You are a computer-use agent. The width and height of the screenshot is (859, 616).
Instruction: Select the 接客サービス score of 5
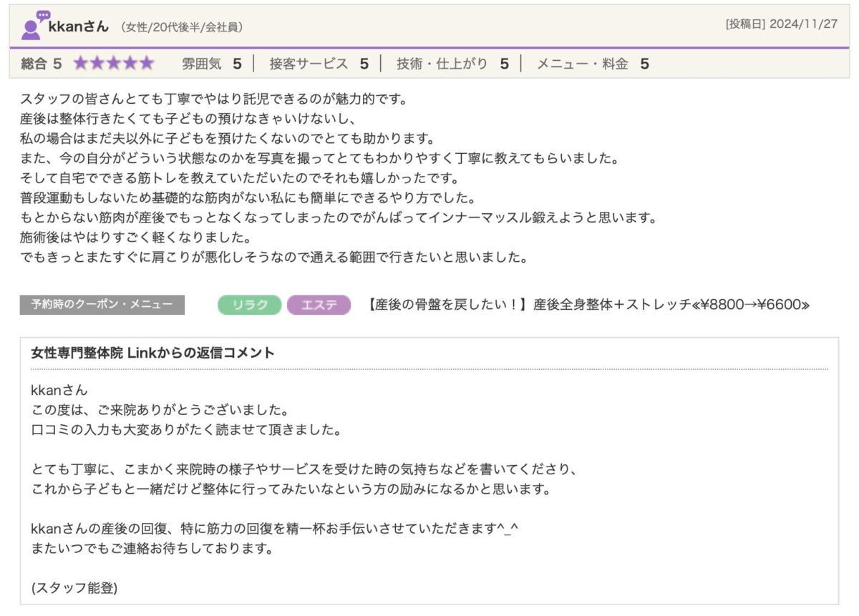tap(319, 64)
